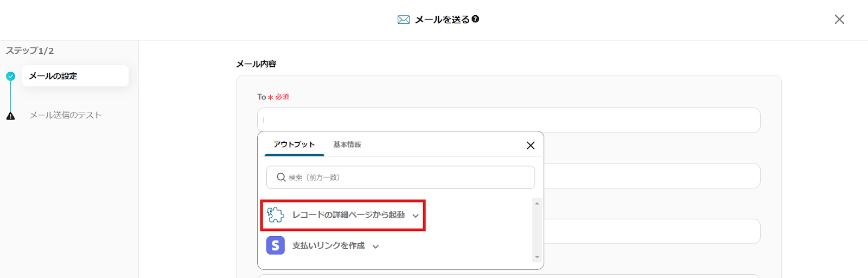The width and height of the screenshot is (868, 278).
Task: Expand 支払いリンクを作成 chevron
Action: (x=375, y=247)
